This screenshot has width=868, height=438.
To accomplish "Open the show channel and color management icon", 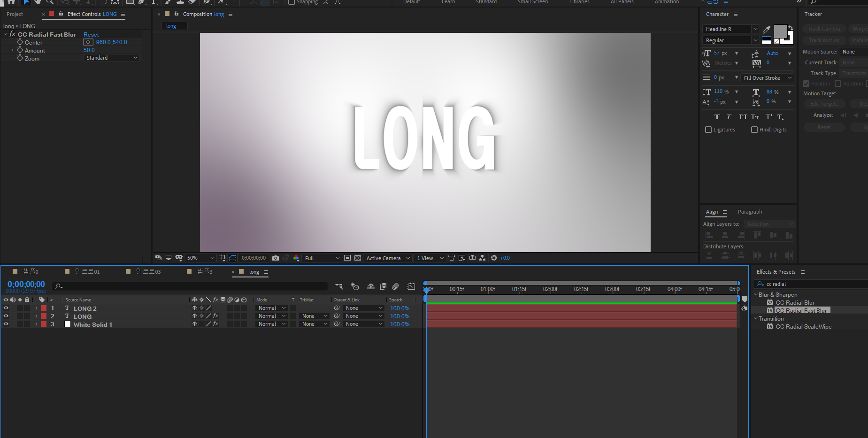I will point(296,258).
